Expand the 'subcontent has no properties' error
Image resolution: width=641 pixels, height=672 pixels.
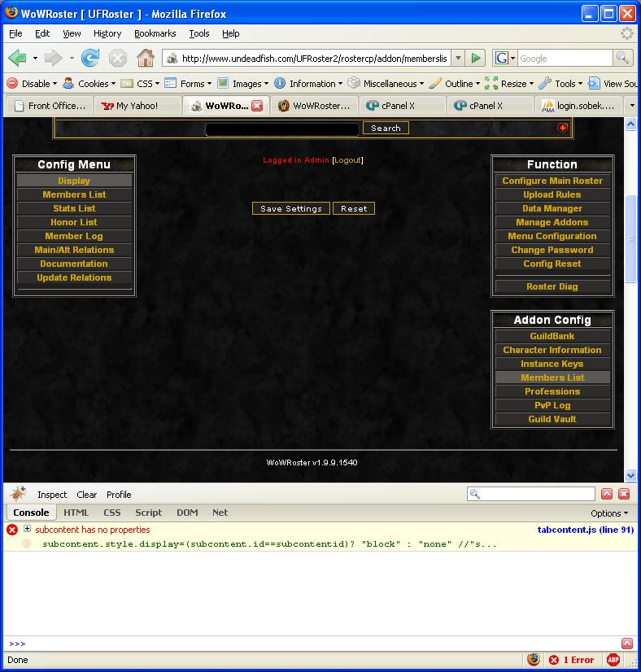(27, 529)
